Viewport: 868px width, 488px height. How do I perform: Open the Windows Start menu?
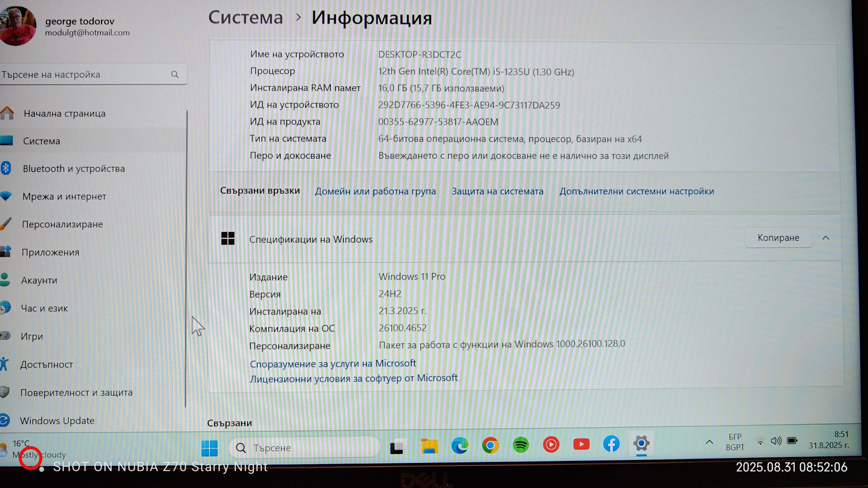click(210, 448)
